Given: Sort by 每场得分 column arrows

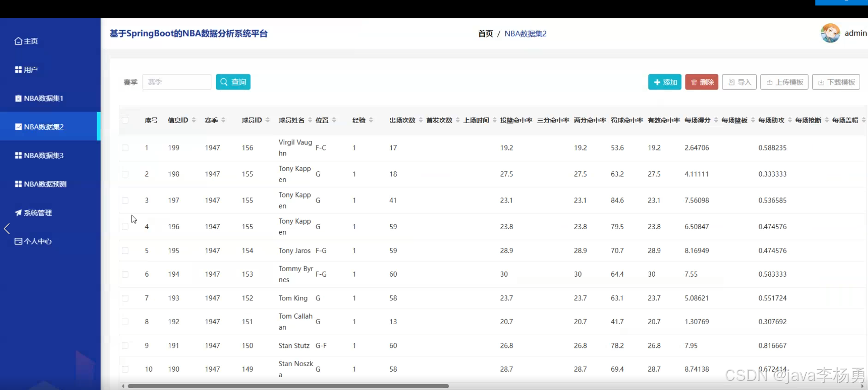Looking at the screenshot, I should point(716,120).
